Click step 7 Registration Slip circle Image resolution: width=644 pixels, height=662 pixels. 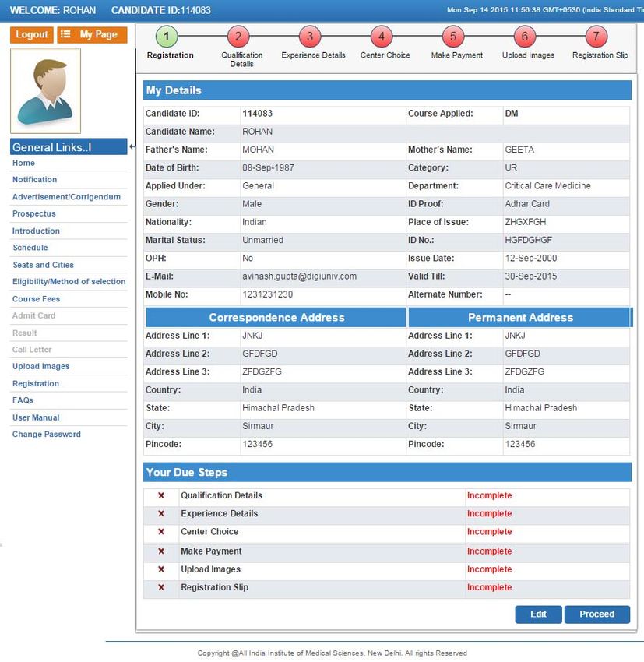(x=596, y=37)
